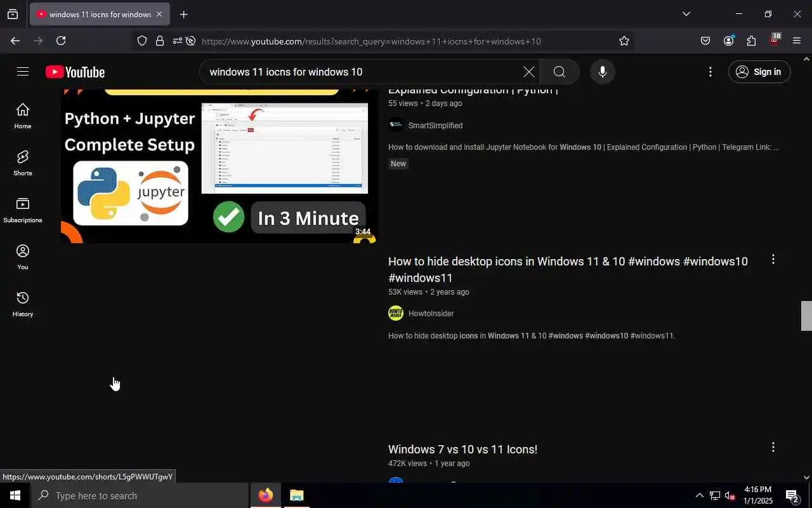Image resolution: width=812 pixels, height=508 pixels.
Task: Select the 'windows 11 iocns for windows' tab
Action: tap(99, 14)
